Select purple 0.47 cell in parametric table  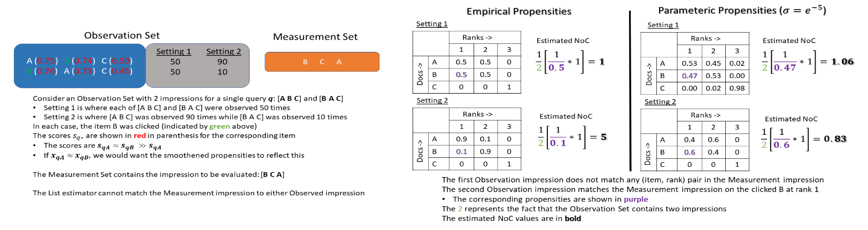689,76
